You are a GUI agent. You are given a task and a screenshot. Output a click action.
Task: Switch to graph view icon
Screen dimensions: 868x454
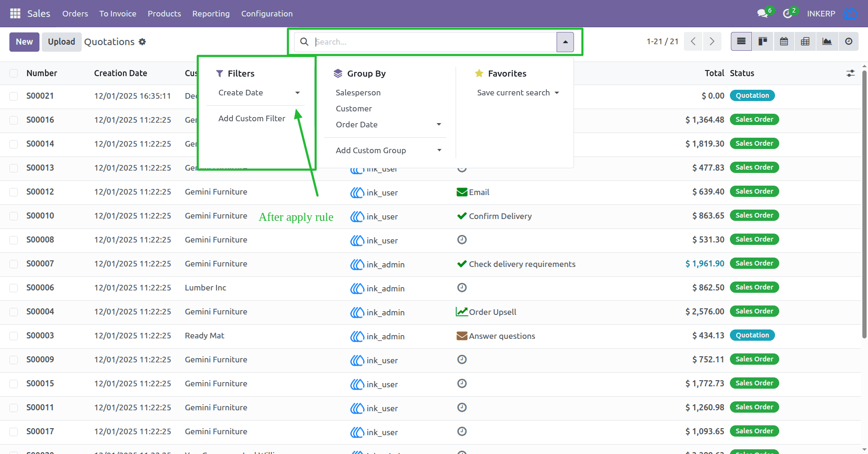[x=827, y=41]
